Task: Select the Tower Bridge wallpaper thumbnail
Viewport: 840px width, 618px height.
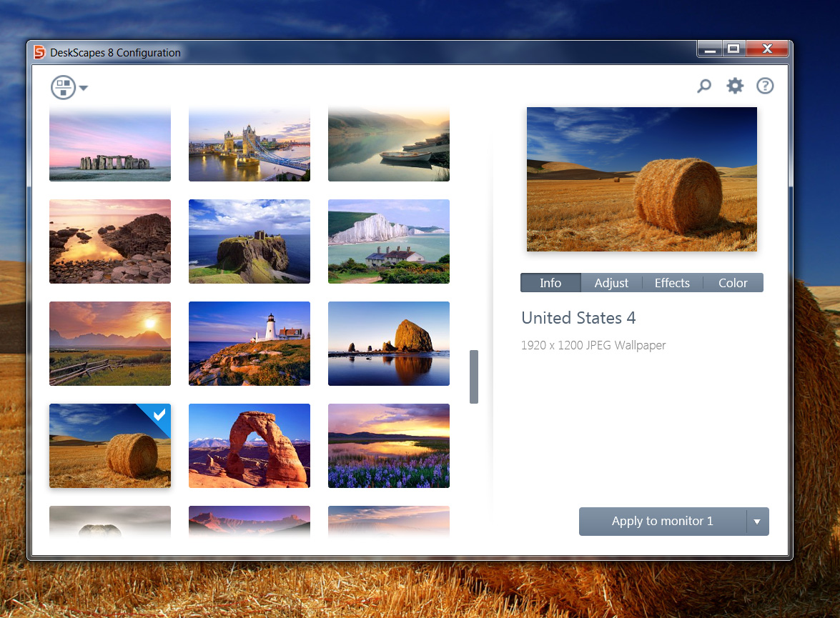Action: point(249,144)
